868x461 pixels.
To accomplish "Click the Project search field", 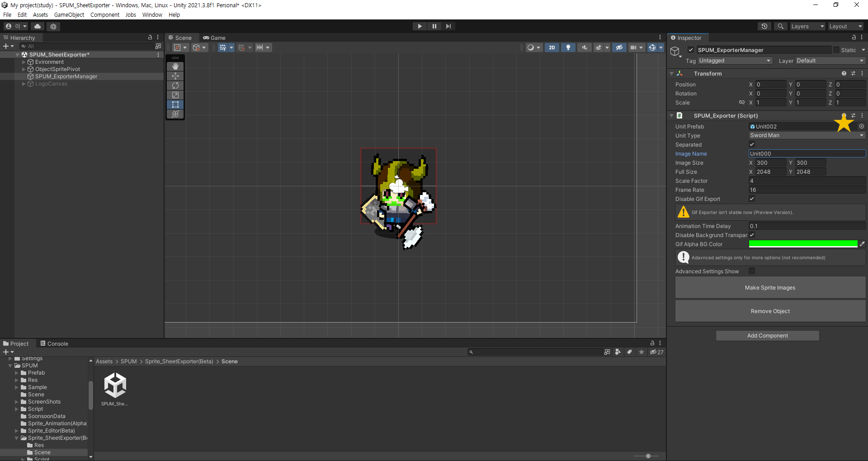I will click(536, 352).
